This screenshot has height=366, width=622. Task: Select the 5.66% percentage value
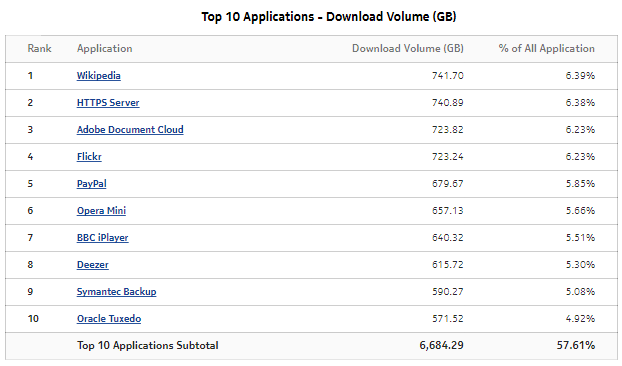[580, 211]
